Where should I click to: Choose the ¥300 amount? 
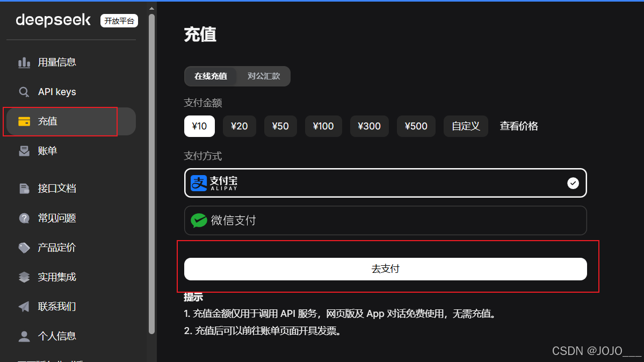pyautogui.click(x=369, y=126)
